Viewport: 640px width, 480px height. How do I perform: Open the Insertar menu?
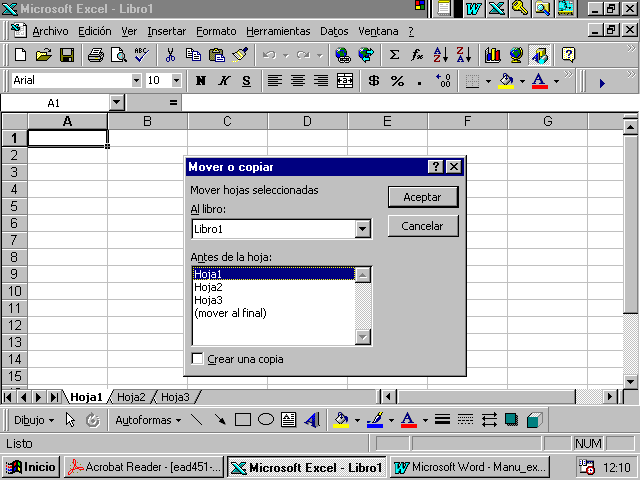(167, 31)
